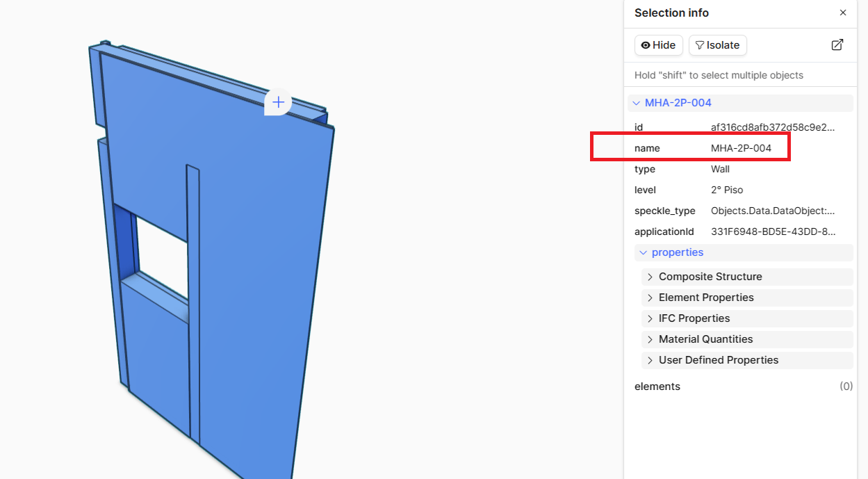Select the level value 2° Piso
The height and width of the screenshot is (479, 868).
(x=727, y=190)
